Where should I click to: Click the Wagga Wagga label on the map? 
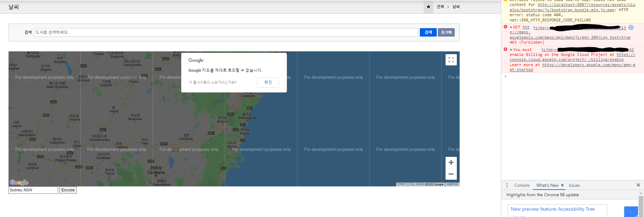tap(66, 158)
